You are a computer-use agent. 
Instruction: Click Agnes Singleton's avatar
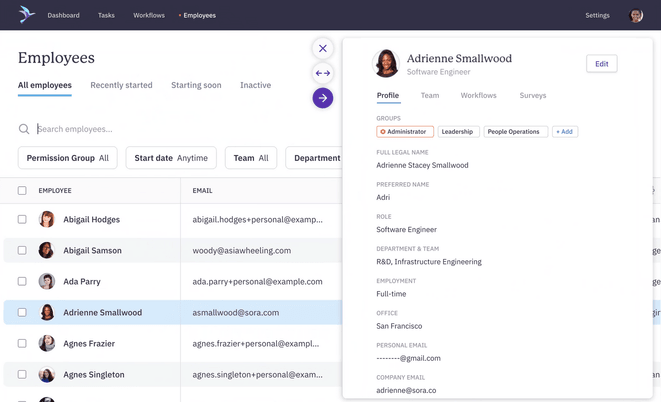pos(47,374)
